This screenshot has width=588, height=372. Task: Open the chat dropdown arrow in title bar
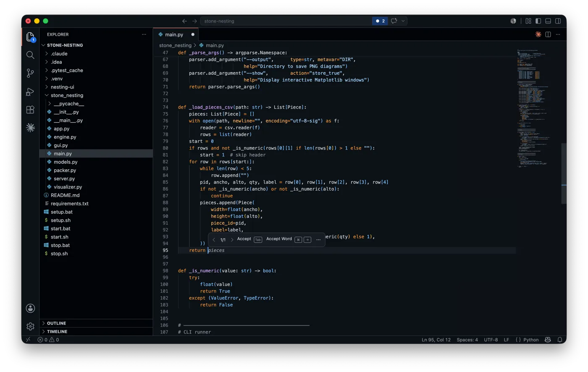(x=403, y=21)
